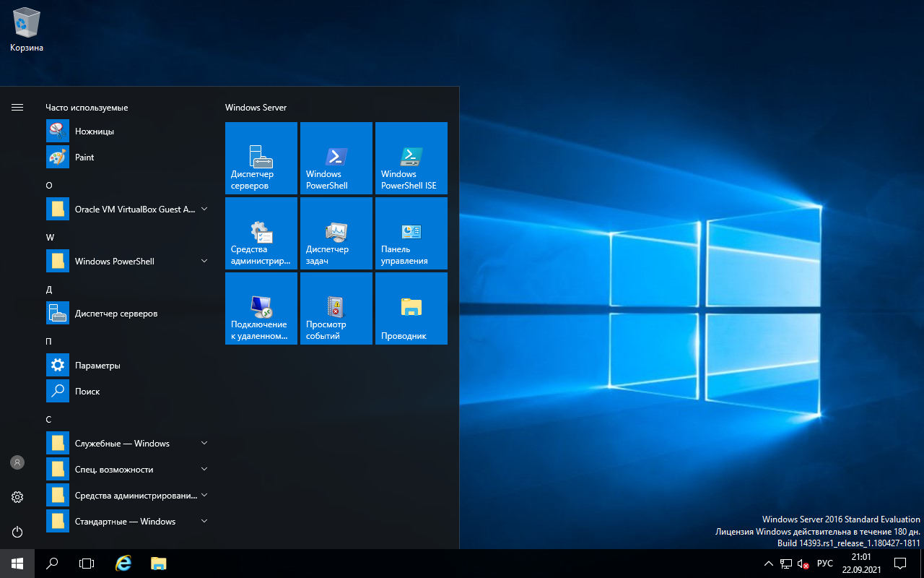Open Просмотр событий tile
Screen dimensions: 924x578
(x=336, y=309)
